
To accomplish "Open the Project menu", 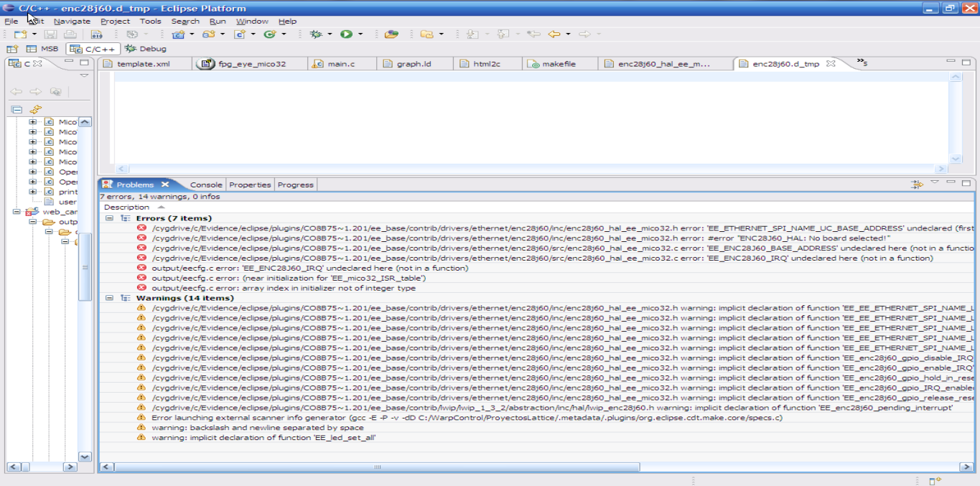I will pos(115,21).
